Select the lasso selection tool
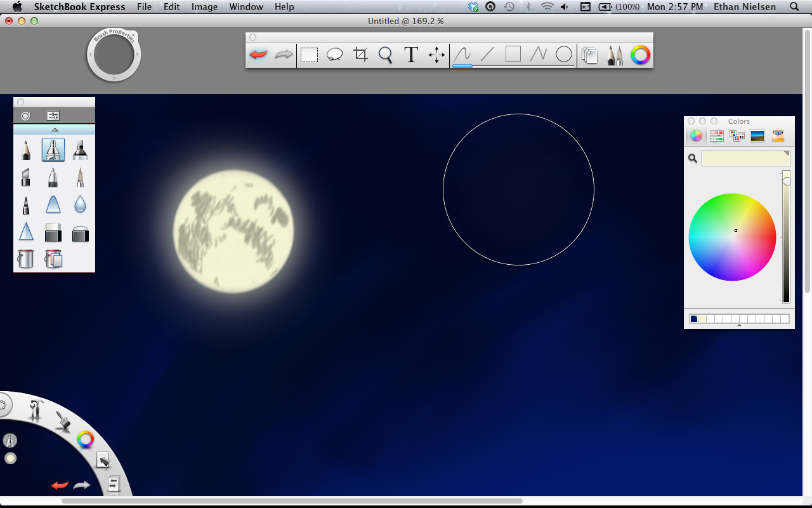812x508 pixels. [334, 55]
